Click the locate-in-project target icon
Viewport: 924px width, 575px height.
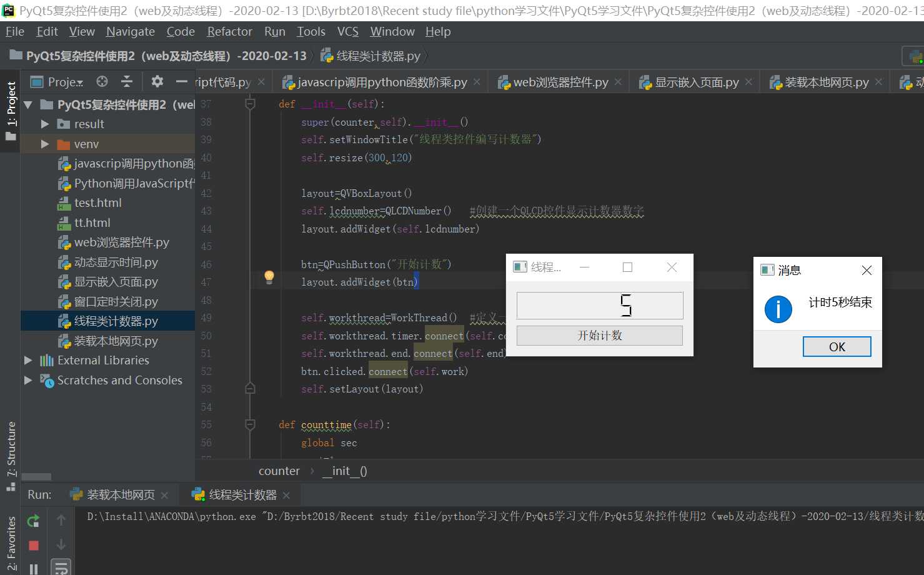[x=102, y=81]
